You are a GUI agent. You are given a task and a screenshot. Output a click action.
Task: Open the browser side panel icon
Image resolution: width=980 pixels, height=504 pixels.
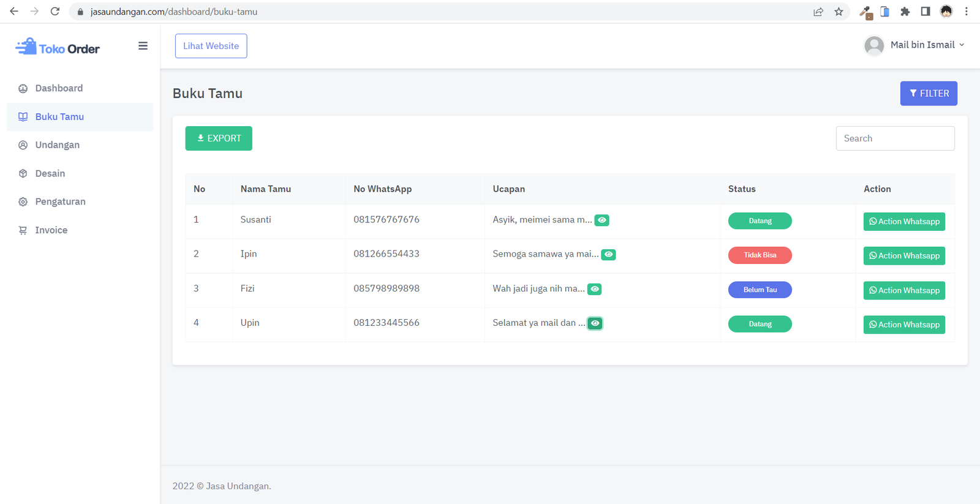click(x=925, y=12)
